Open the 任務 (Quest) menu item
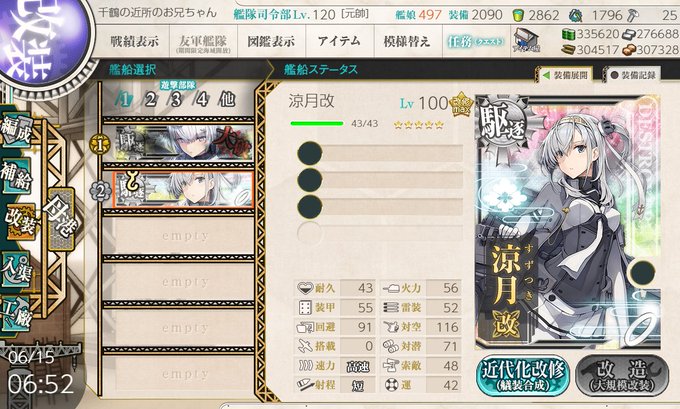Viewport: 680px width, 409px height. tap(475, 42)
